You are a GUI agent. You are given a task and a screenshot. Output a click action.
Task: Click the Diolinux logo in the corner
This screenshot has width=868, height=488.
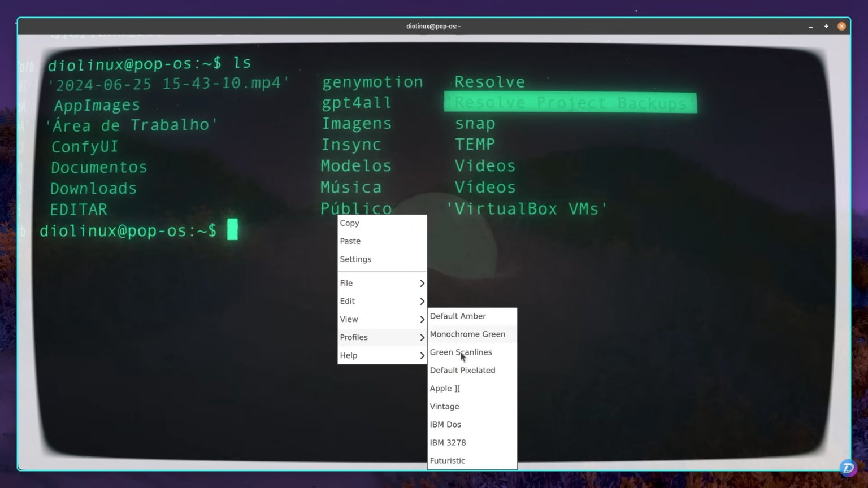[848, 468]
